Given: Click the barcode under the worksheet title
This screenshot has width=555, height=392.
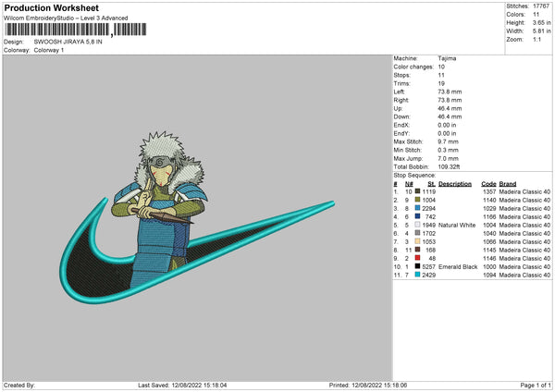Looking at the screenshot, I should [x=76, y=30].
